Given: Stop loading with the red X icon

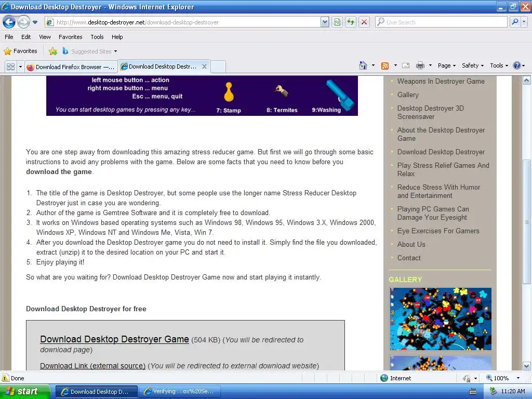Looking at the screenshot, I should 364,22.
